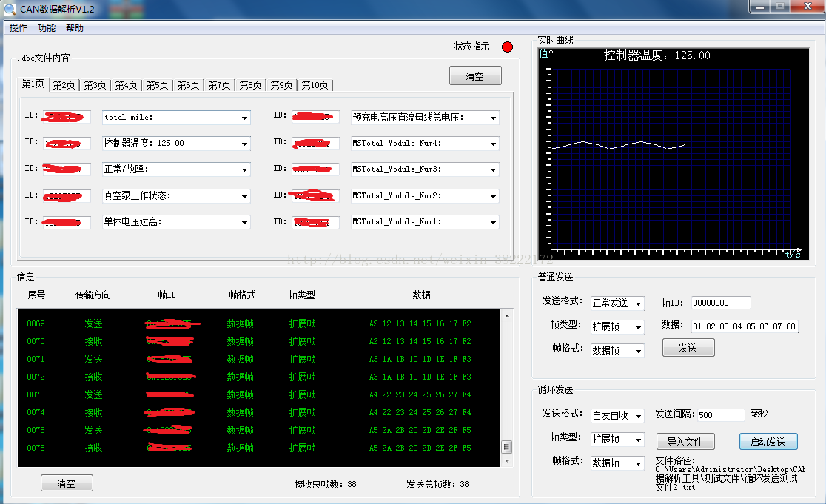
Task: Select message row 0071
Action: [x=258, y=359]
